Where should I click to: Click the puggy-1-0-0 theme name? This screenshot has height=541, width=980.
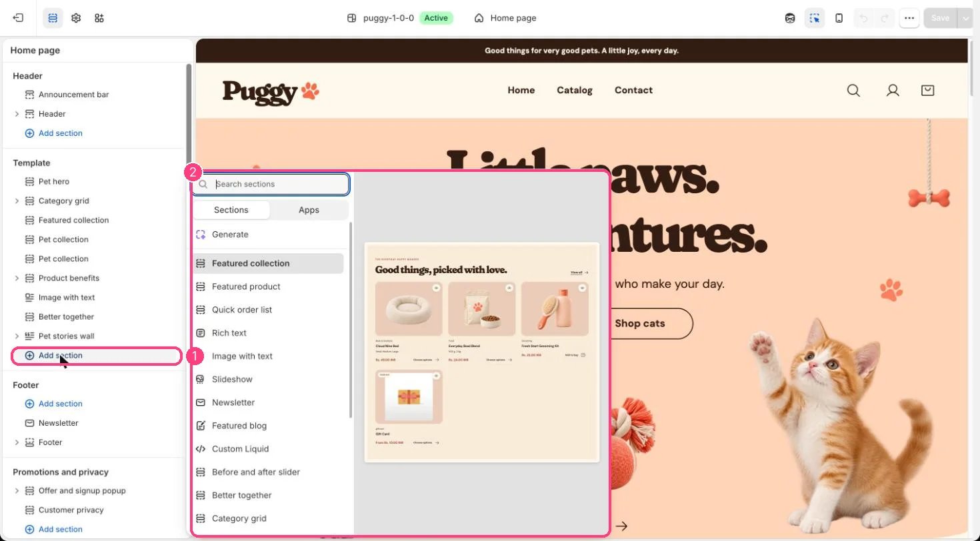pyautogui.click(x=389, y=18)
